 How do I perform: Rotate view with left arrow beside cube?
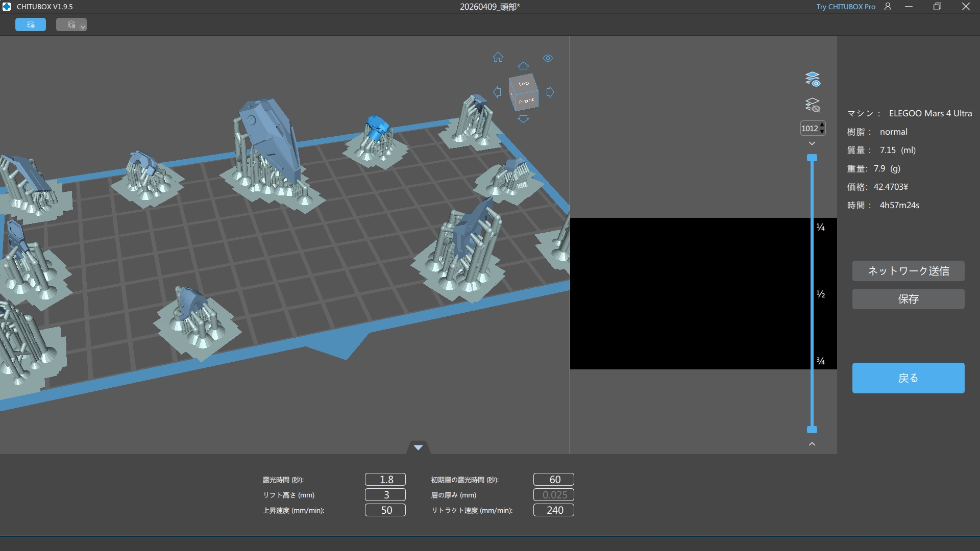[x=497, y=92]
